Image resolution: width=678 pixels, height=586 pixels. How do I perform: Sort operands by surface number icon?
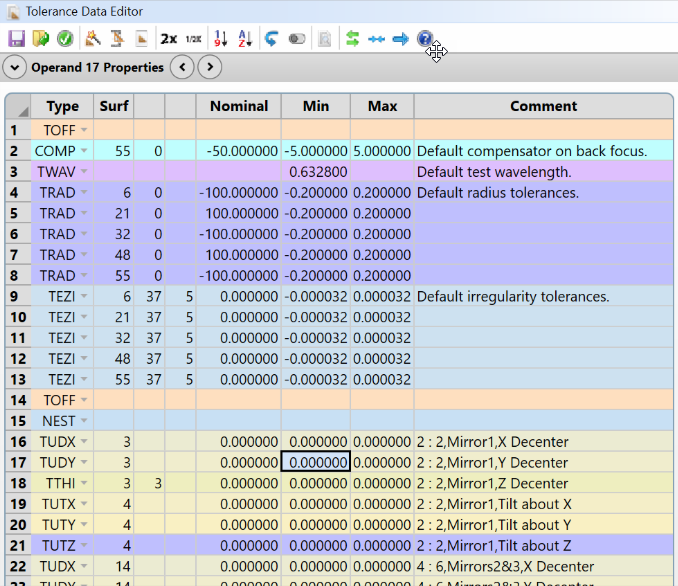[x=222, y=39]
